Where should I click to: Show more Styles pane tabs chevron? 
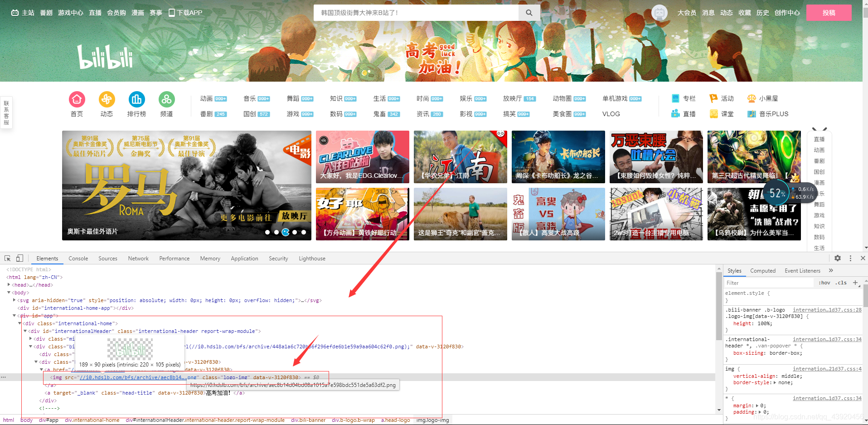(x=831, y=271)
